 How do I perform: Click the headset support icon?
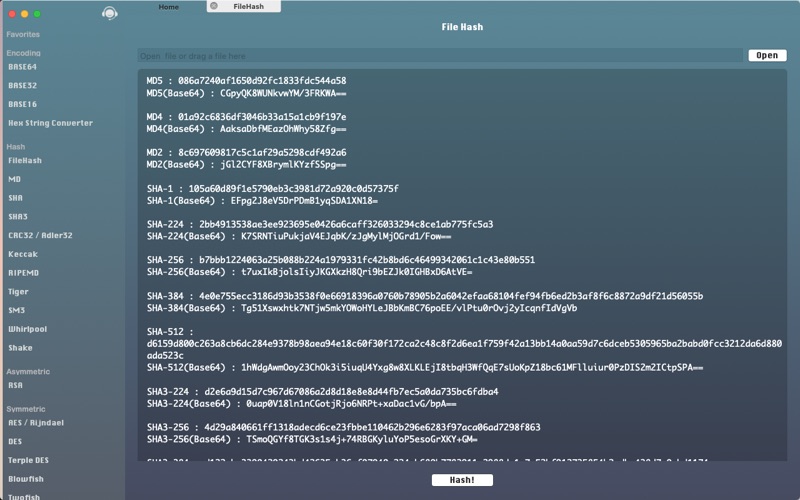click(110, 13)
